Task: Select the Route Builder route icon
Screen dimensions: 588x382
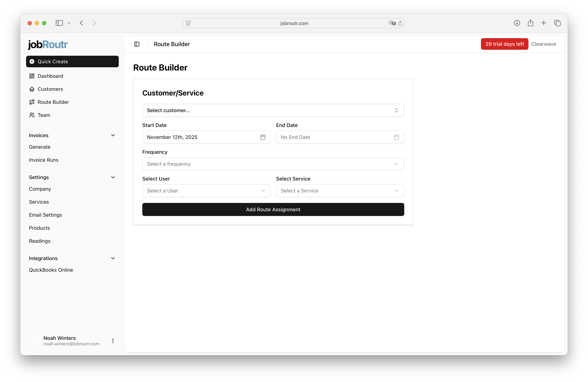Action: pos(32,102)
